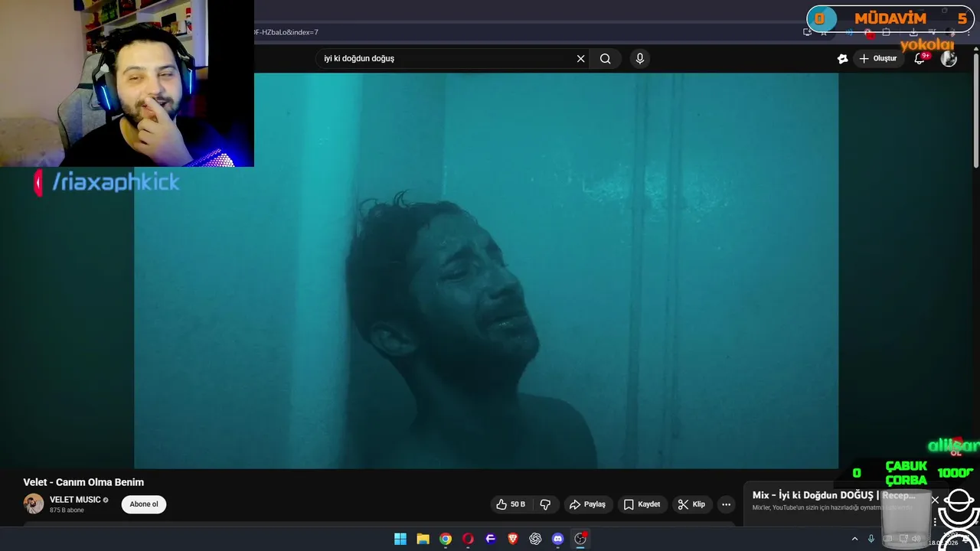
Task: Open the purple F app on taskbar
Action: 491,539
